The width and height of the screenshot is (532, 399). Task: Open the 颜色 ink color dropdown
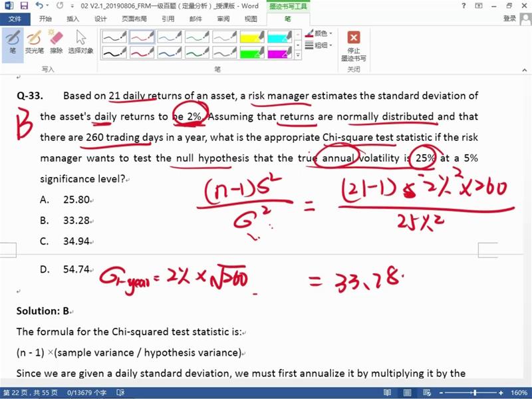pos(319,33)
